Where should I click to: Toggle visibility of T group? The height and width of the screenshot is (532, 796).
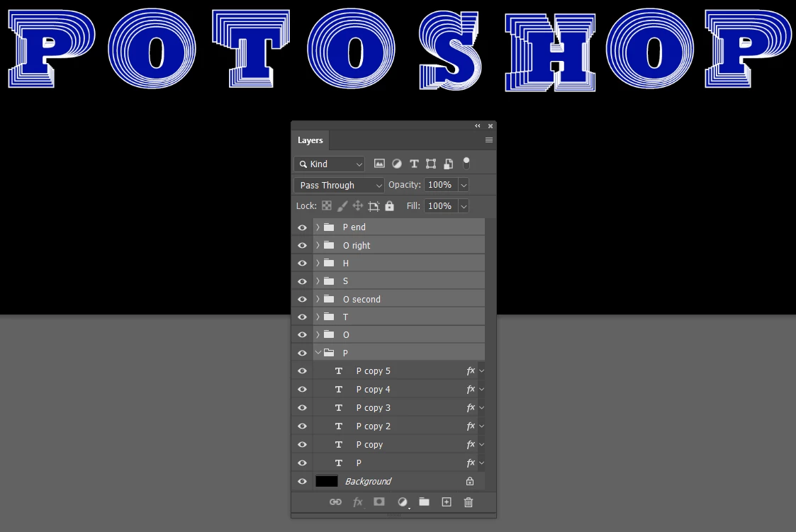pos(302,317)
